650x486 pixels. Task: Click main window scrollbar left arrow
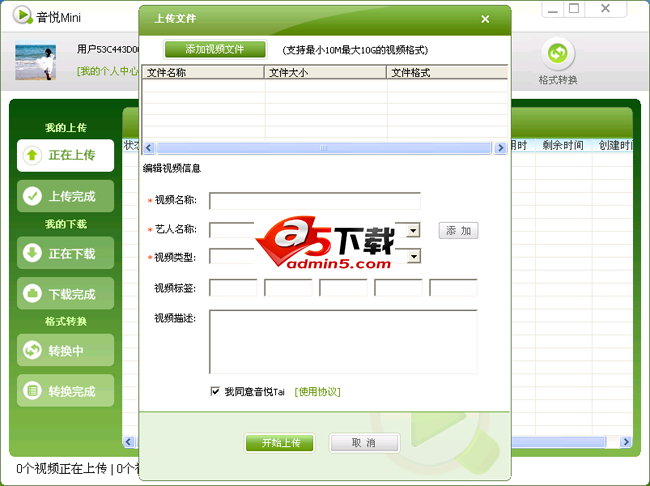[x=129, y=442]
